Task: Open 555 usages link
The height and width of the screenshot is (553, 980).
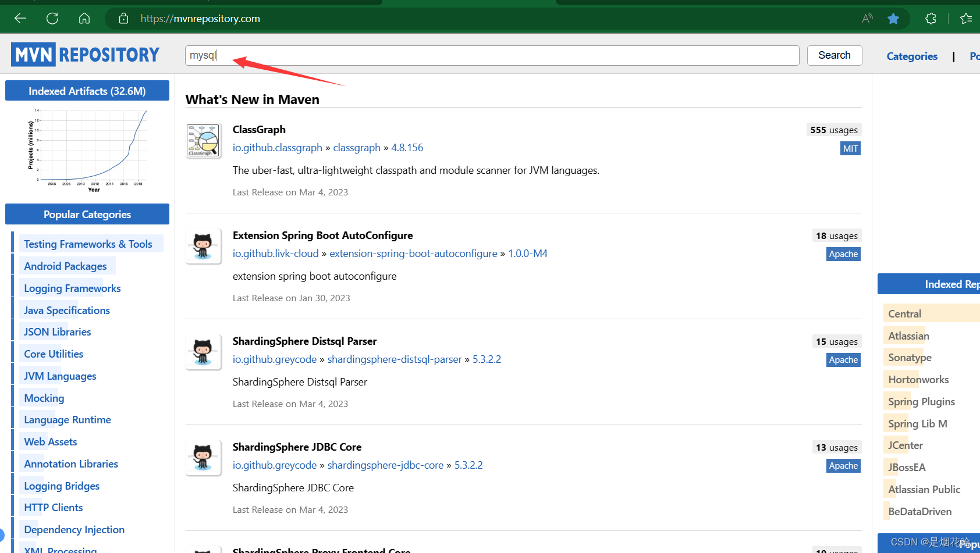Action: click(834, 130)
